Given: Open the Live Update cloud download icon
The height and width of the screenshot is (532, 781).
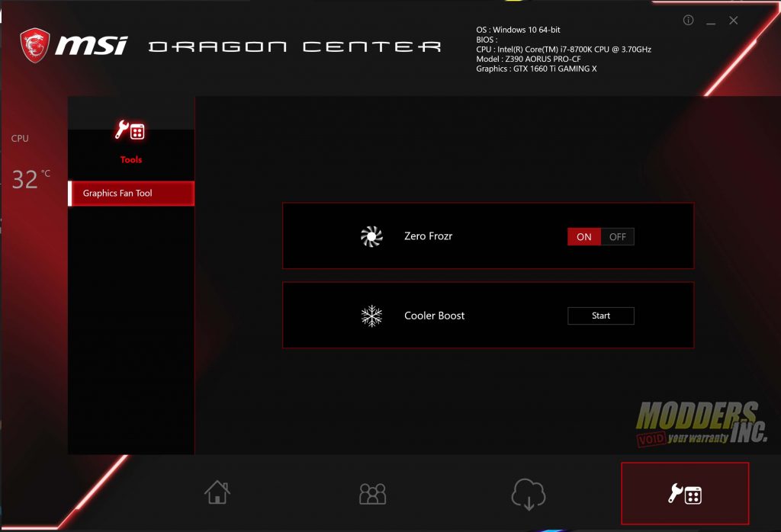Looking at the screenshot, I should pyautogui.click(x=529, y=494).
